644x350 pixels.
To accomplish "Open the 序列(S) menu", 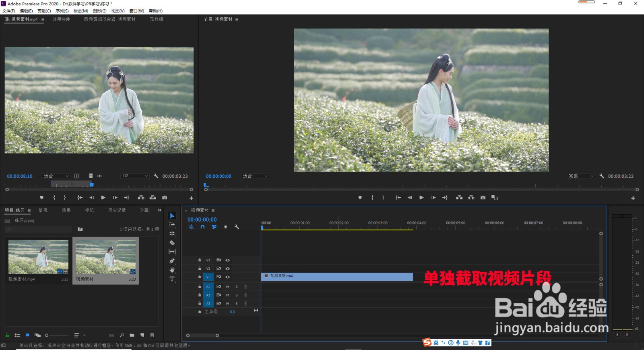I will click(x=62, y=11).
